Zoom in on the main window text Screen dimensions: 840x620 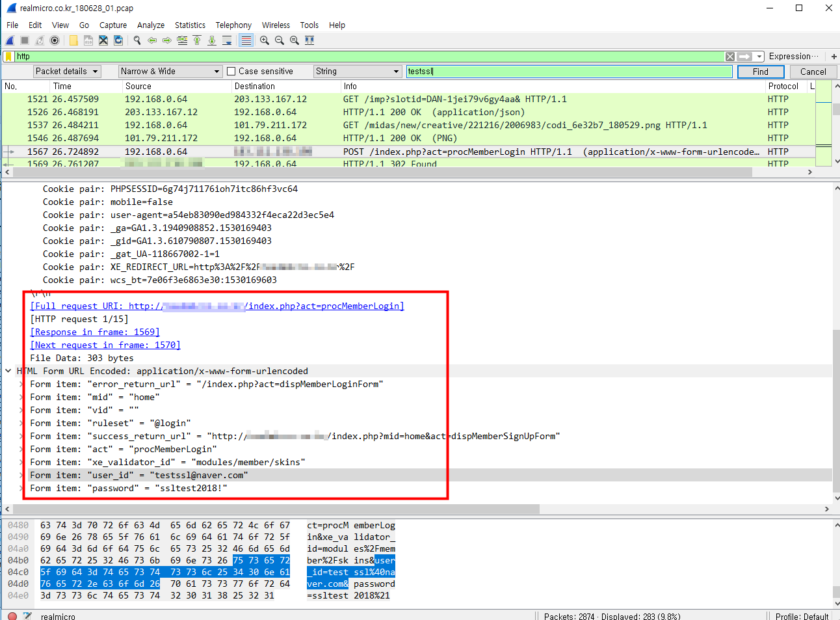click(x=265, y=40)
